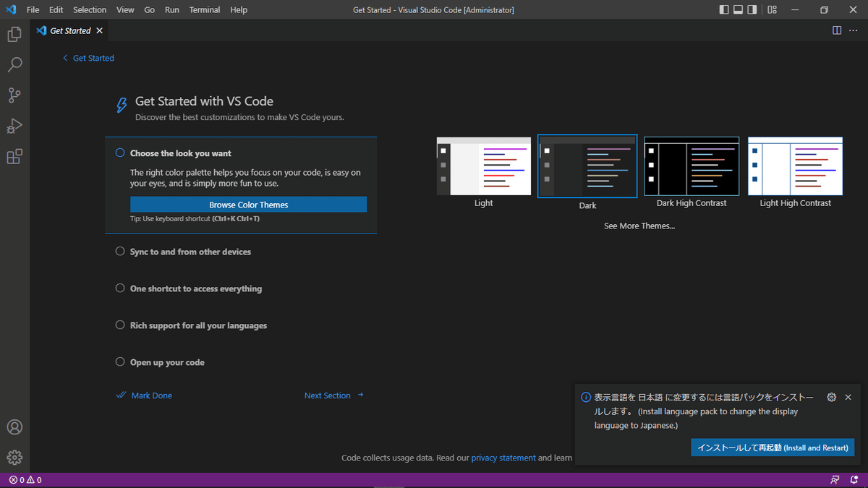Viewport: 868px width, 488px height.
Task: Open the Source Control view
Action: pos(14,95)
